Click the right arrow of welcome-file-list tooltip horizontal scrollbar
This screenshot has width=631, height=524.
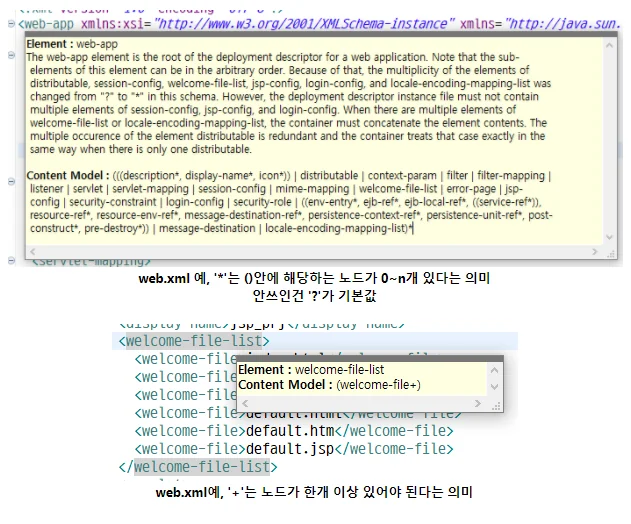[x=478, y=403]
